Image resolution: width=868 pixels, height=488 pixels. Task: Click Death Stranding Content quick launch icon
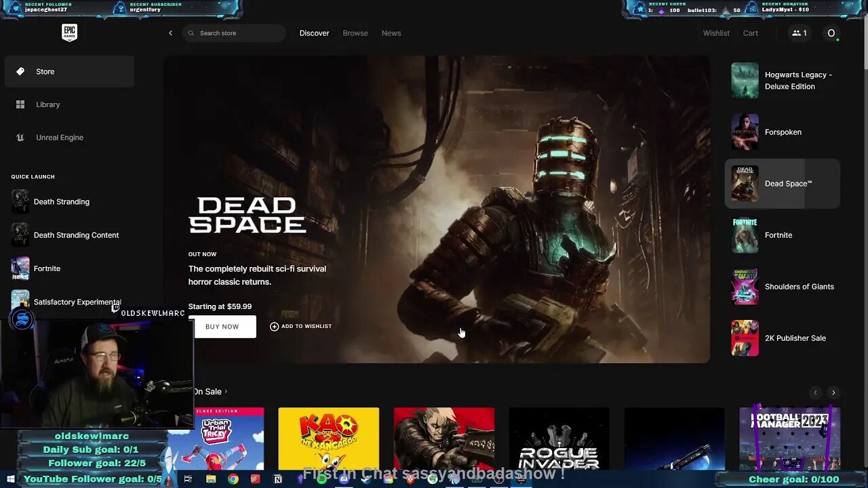pyautogui.click(x=20, y=235)
